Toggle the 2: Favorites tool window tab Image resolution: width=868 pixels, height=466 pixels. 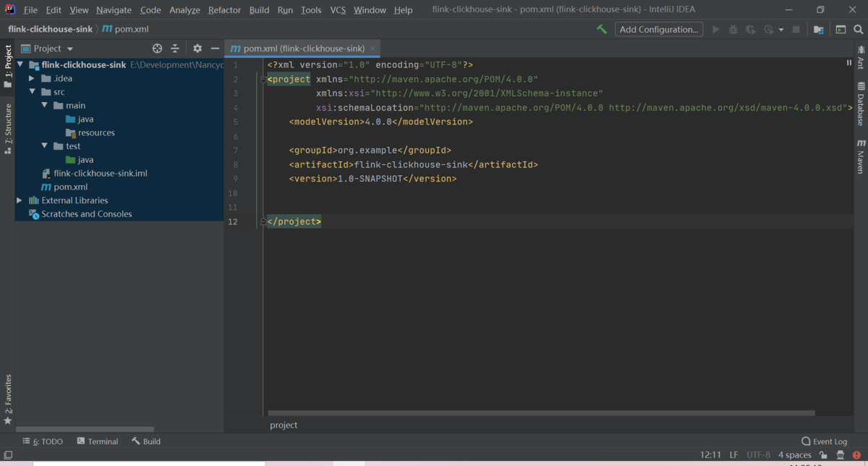pyautogui.click(x=8, y=399)
